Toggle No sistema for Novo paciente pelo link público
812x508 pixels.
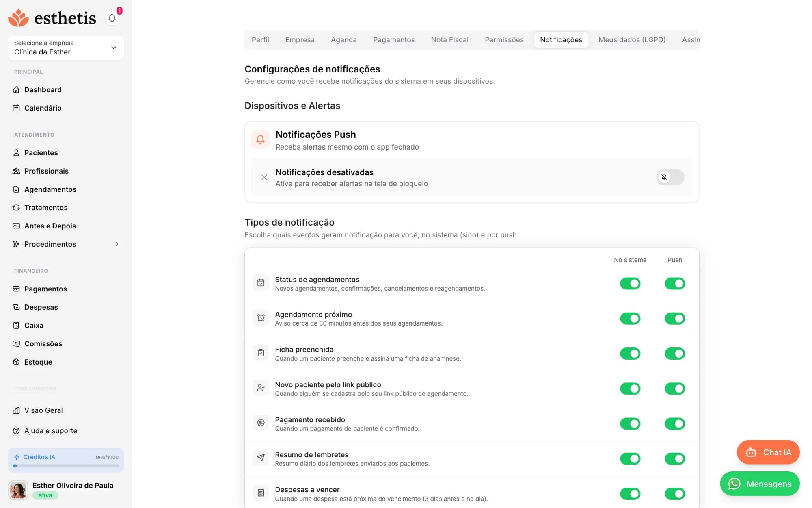coord(630,389)
